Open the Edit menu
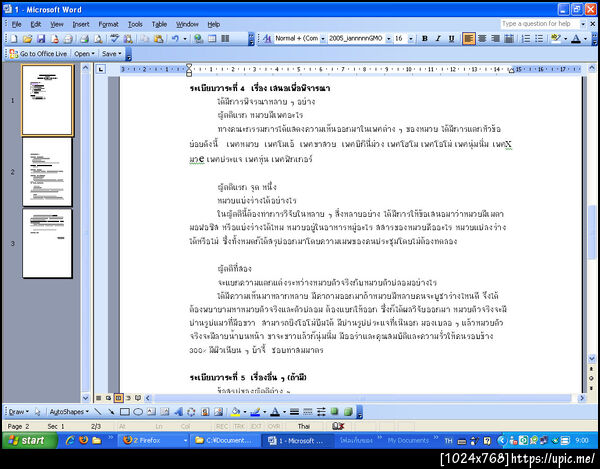This screenshot has height=469, width=600. [36, 24]
